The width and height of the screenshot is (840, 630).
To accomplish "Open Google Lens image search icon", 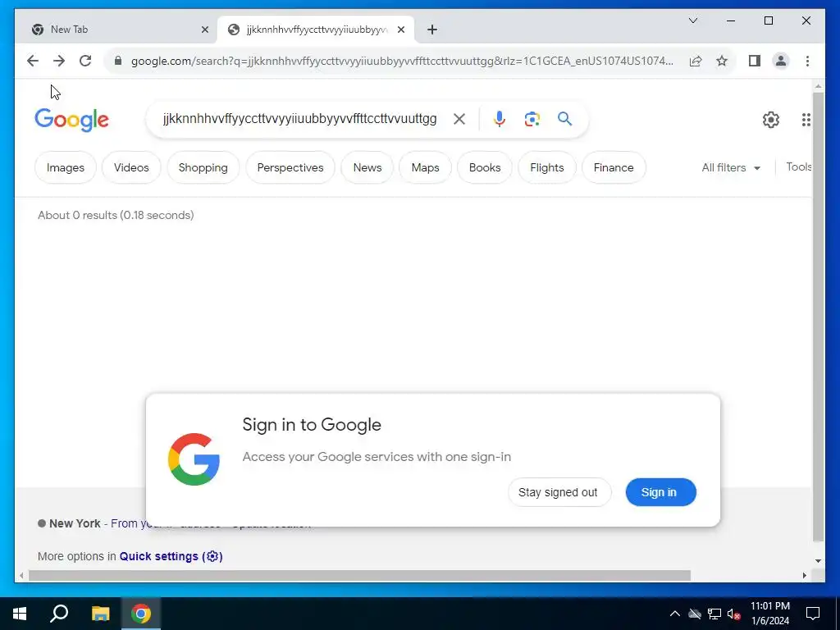I will pos(532,119).
